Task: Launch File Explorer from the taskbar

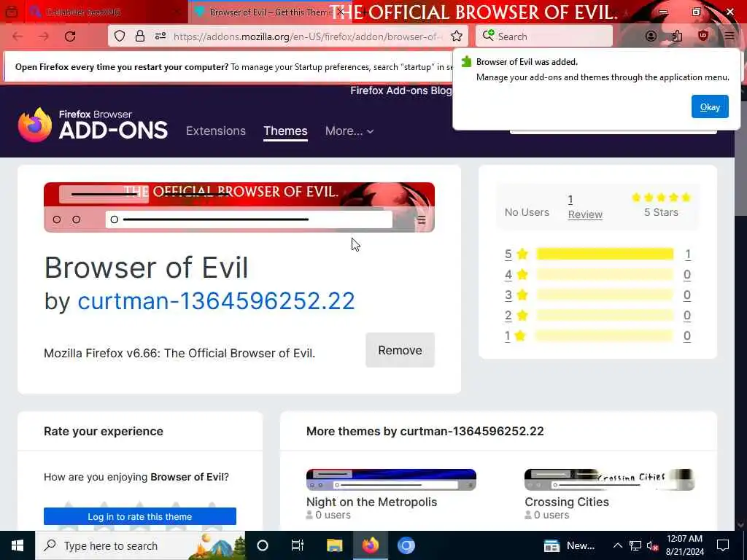Action: (334, 545)
